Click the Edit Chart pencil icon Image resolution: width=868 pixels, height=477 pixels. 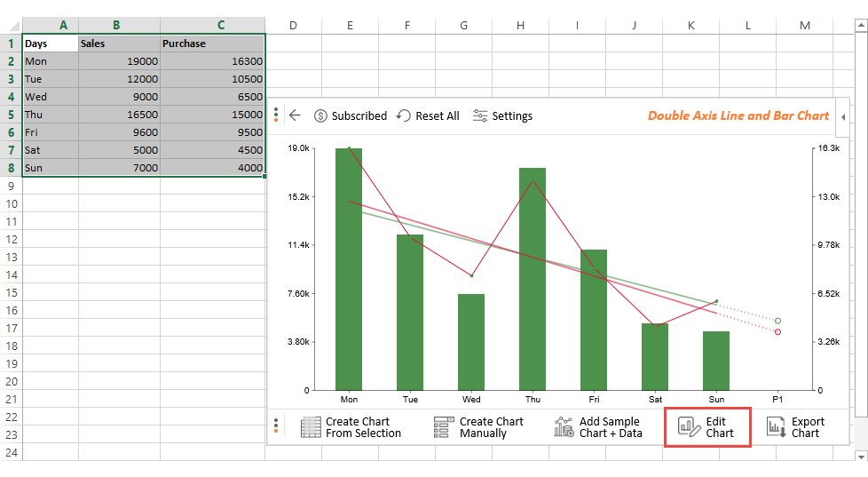[x=690, y=427]
